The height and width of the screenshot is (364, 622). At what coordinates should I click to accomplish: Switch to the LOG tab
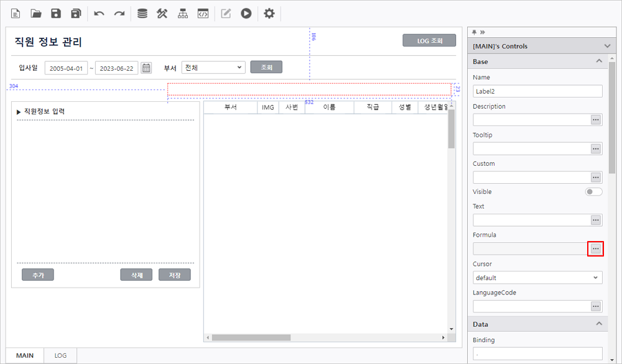pyautogui.click(x=60, y=355)
